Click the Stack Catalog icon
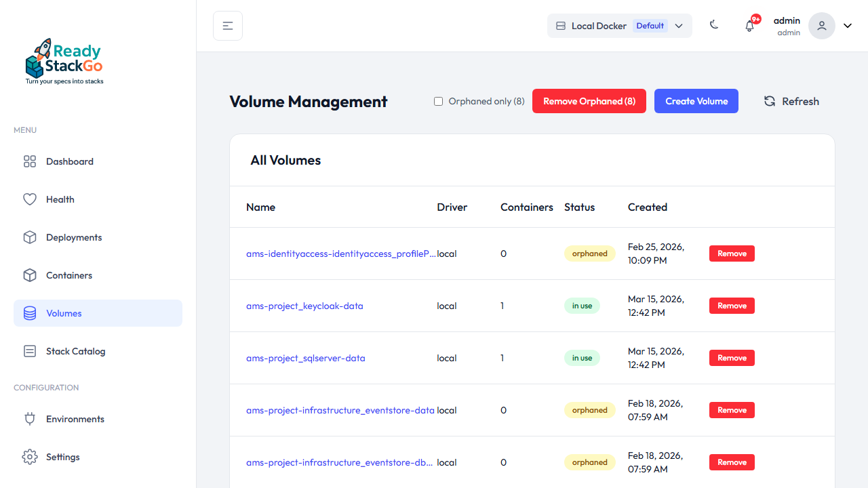 30,351
